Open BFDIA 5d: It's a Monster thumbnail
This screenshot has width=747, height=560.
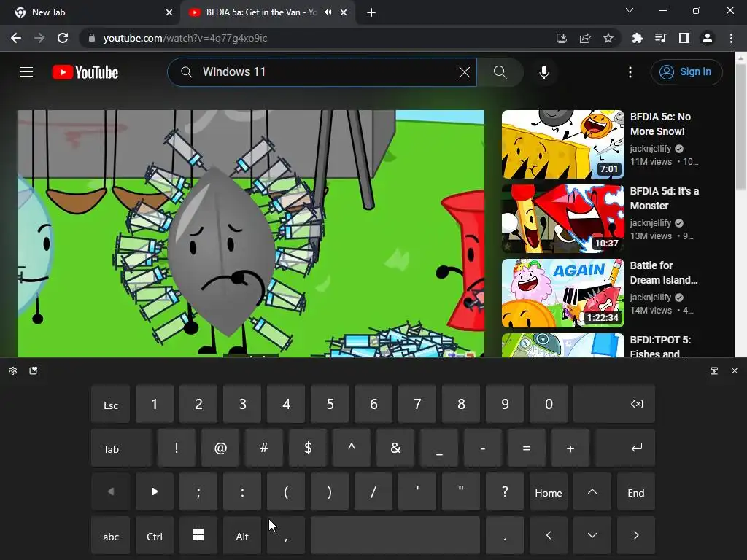coord(562,219)
